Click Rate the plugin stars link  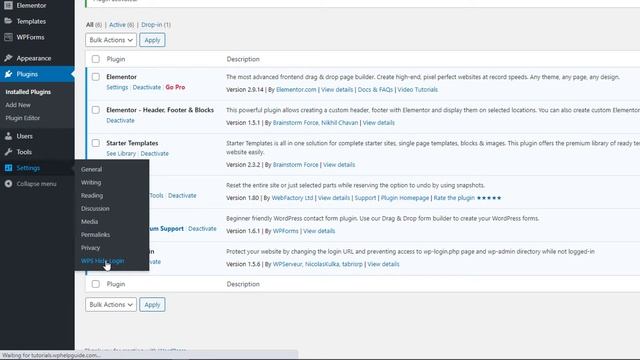467,198
